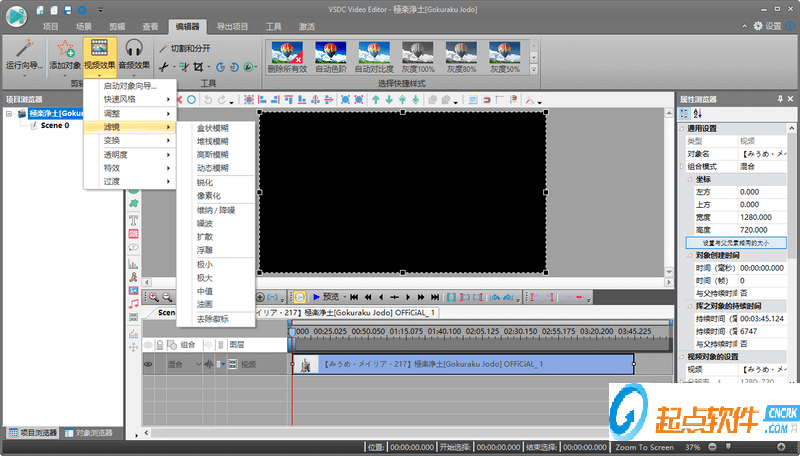800x456 pixels.
Task: Collapse the 通用设置 properties section
Action: [x=682, y=129]
